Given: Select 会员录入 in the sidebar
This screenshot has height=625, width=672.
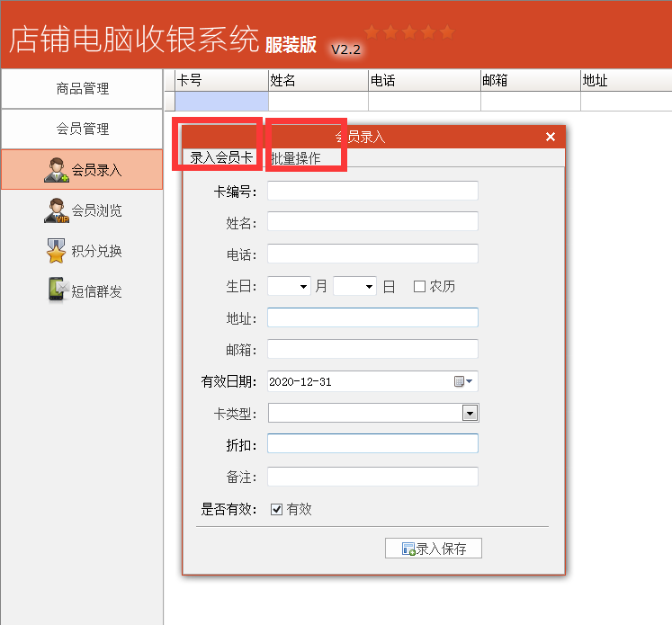Looking at the screenshot, I should [82, 170].
